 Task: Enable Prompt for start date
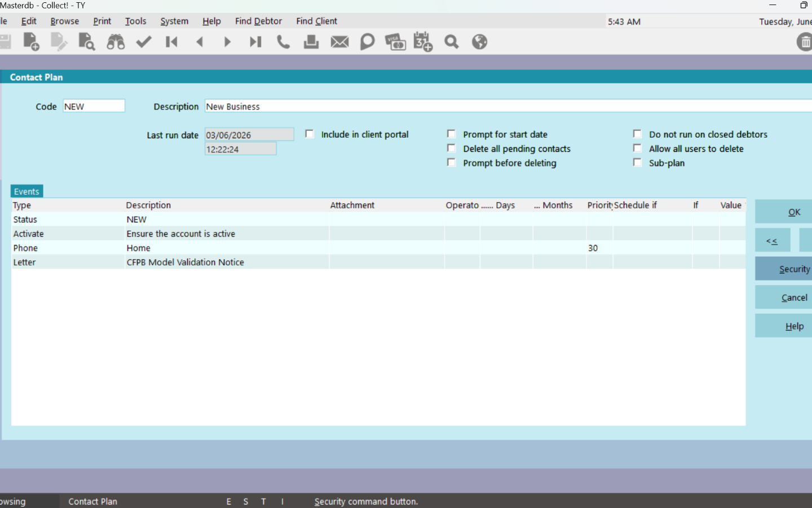pyautogui.click(x=451, y=134)
